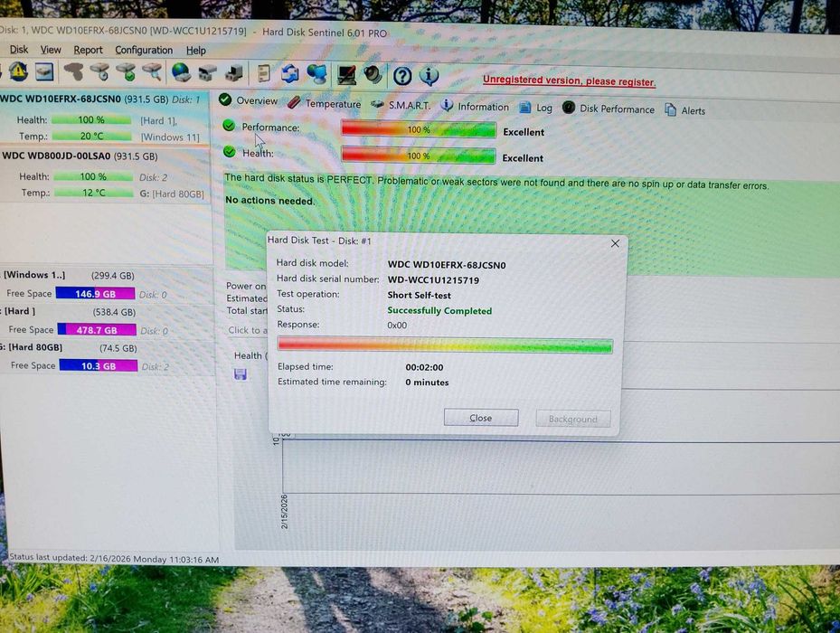The width and height of the screenshot is (840, 633).
Task: Switch to the Log tab
Action: 535,108
